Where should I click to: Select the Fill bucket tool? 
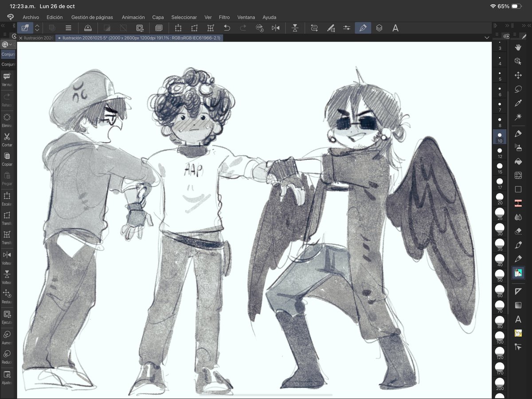518,161
